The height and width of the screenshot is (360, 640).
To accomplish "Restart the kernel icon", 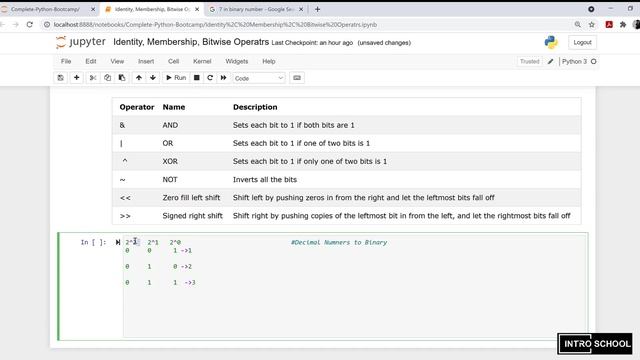I will 210,78.
